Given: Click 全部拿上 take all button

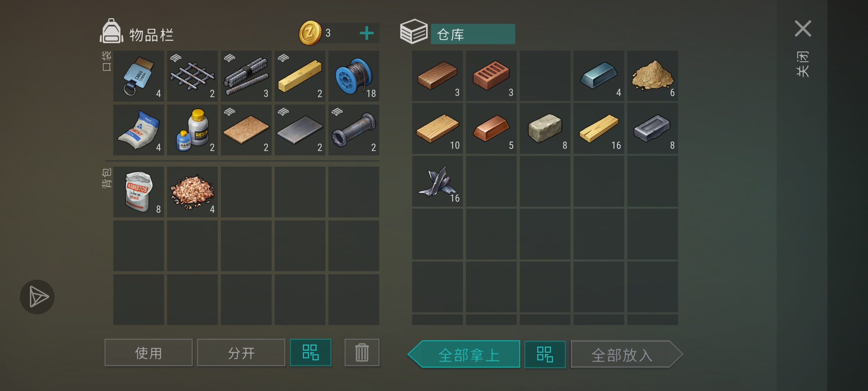Looking at the screenshot, I should (x=464, y=354).
